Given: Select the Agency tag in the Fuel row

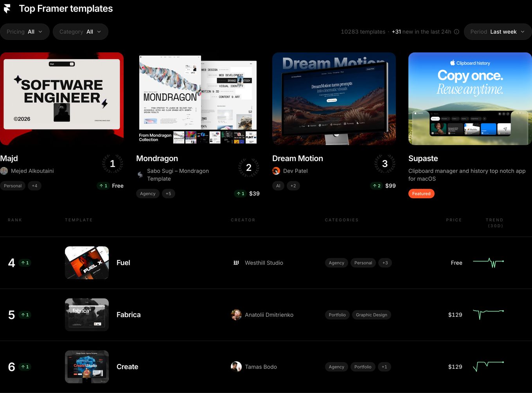Looking at the screenshot, I should coord(336,263).
